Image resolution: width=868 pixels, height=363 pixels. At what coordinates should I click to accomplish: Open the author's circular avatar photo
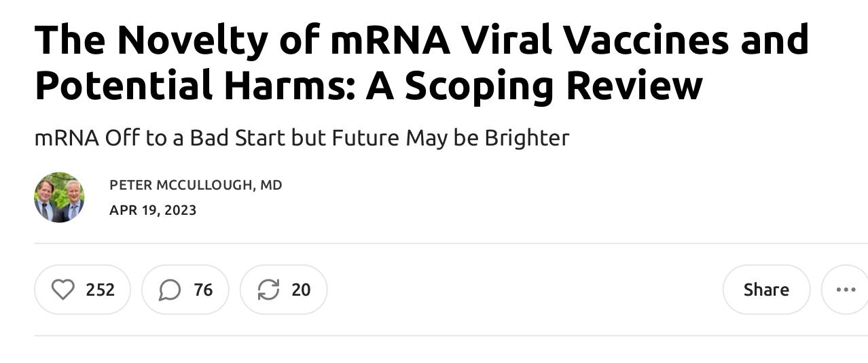point(59,197)
